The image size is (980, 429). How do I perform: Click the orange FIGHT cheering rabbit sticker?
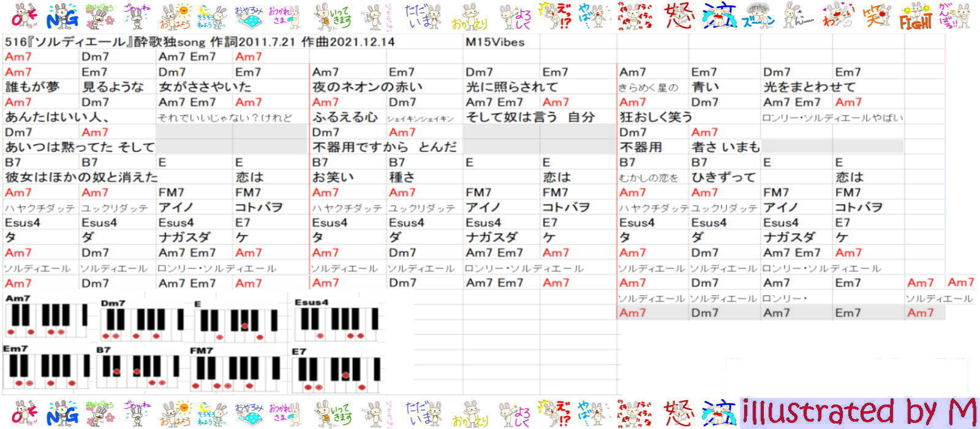916,17
